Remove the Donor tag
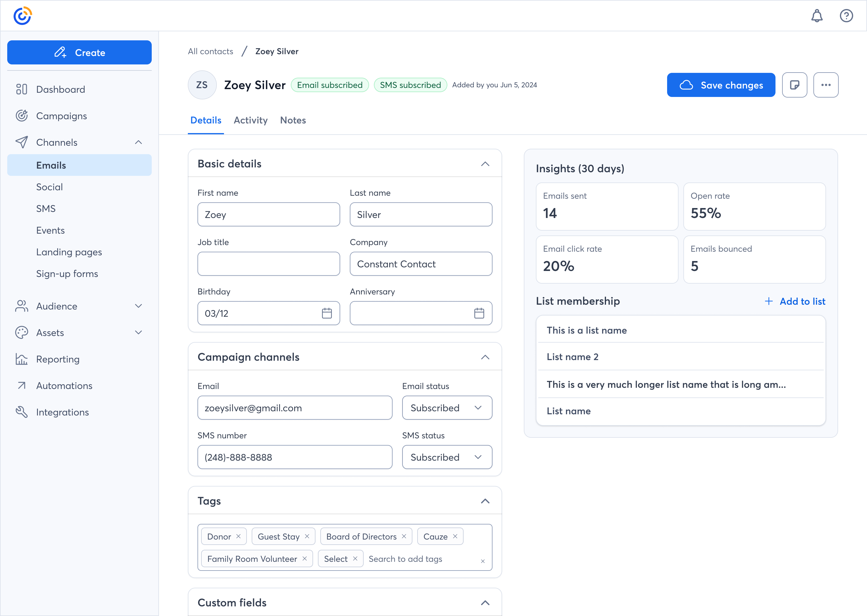 coord(238,536)
